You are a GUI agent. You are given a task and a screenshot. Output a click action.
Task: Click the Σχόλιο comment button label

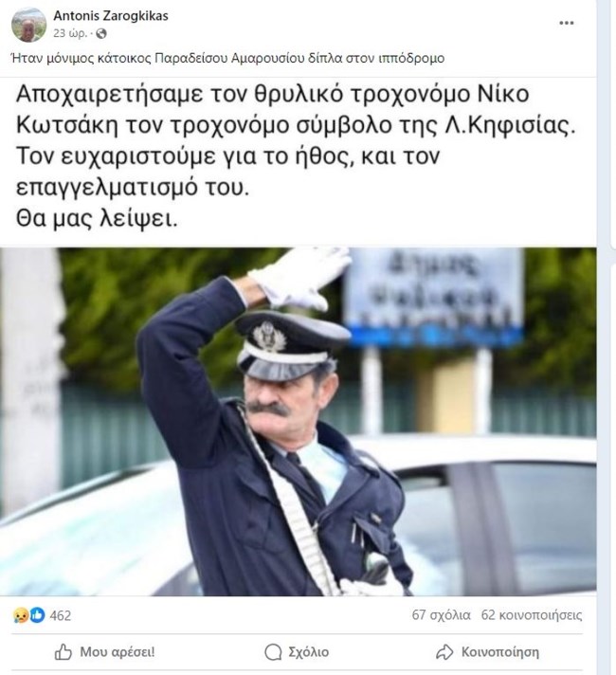(309, 652)
